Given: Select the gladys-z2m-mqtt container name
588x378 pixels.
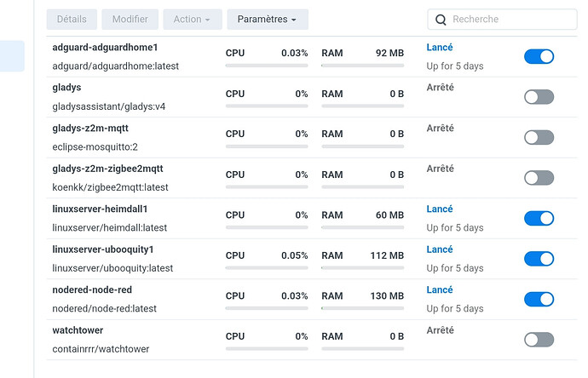Looking at the screenshot, I should (90, 129).
